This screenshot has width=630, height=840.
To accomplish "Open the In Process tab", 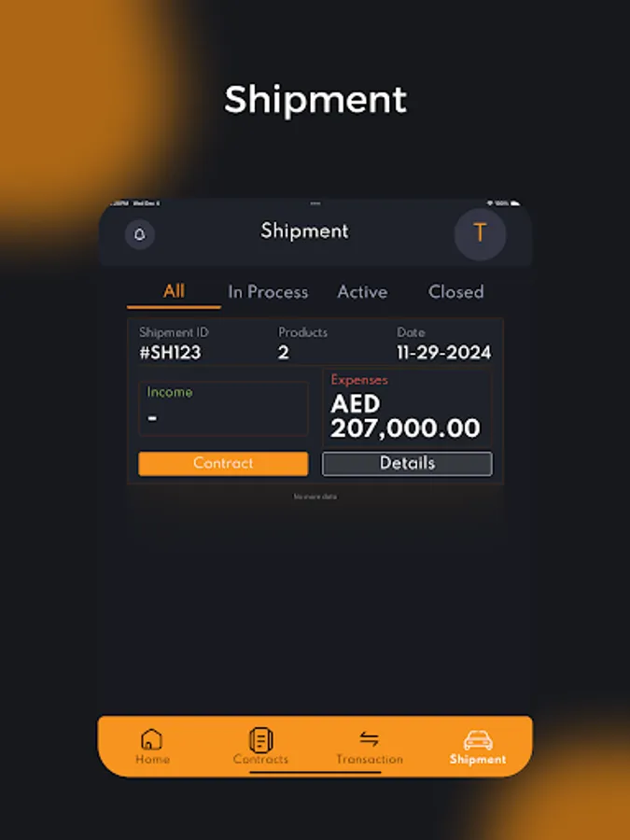I will [268, 292].
